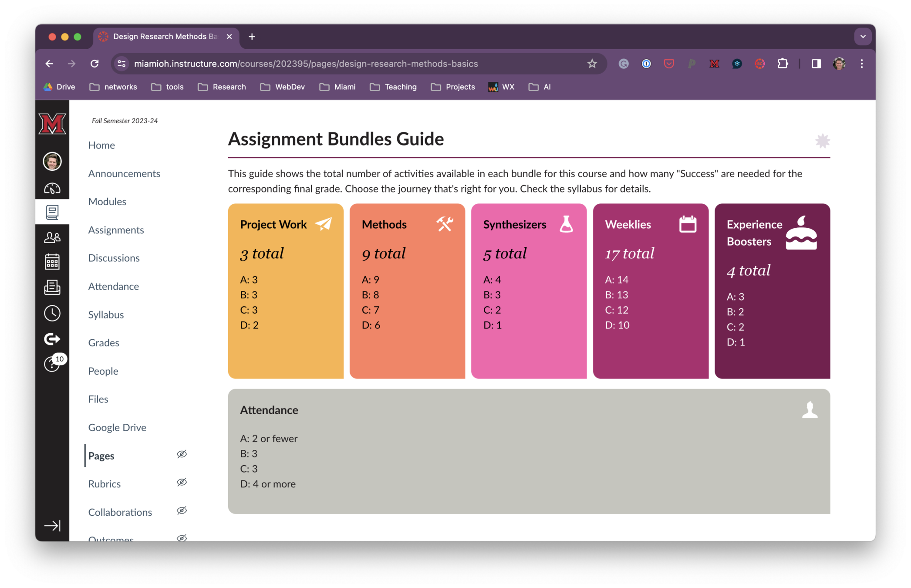This screenshot has width=911, height=588.
Task: Open the Inbox icon in global nav
Action: (52, 287)
